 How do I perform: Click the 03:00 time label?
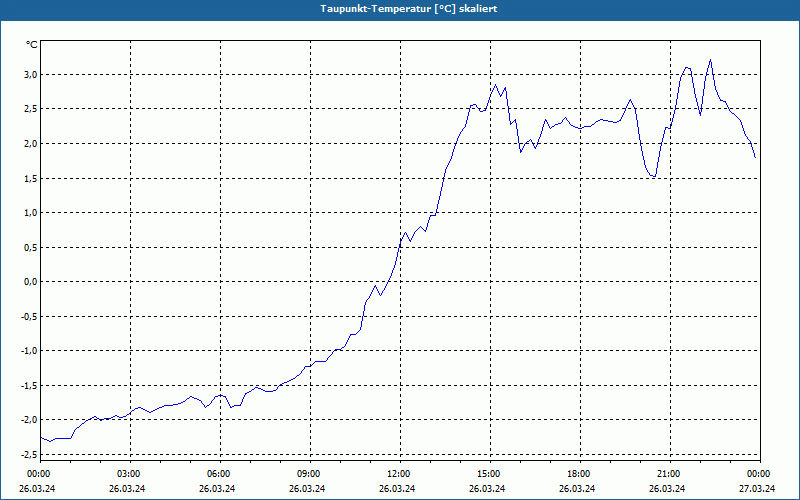coord(130,474)
